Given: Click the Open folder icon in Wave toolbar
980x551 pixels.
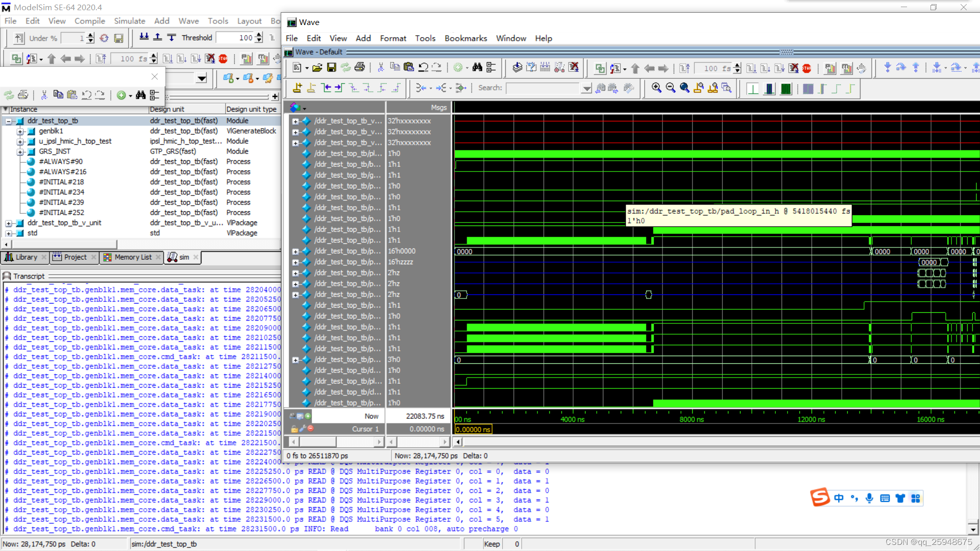Looking at the screenshot, I should 317,67.
